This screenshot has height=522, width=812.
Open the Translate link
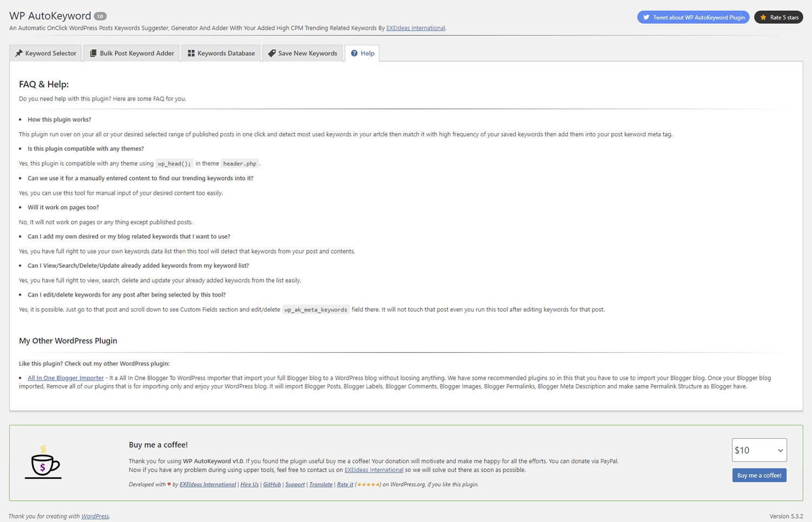click(321, 485)
